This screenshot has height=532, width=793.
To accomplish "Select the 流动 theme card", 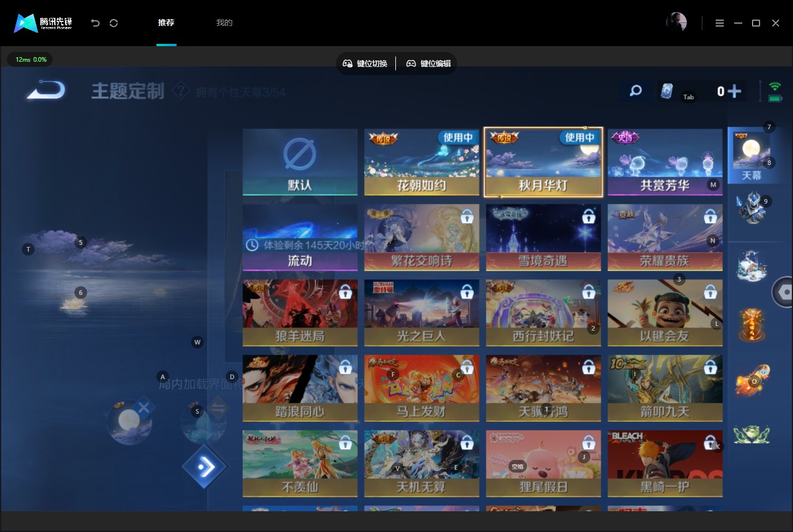I will pyautogui.click(x=300, y=237).
